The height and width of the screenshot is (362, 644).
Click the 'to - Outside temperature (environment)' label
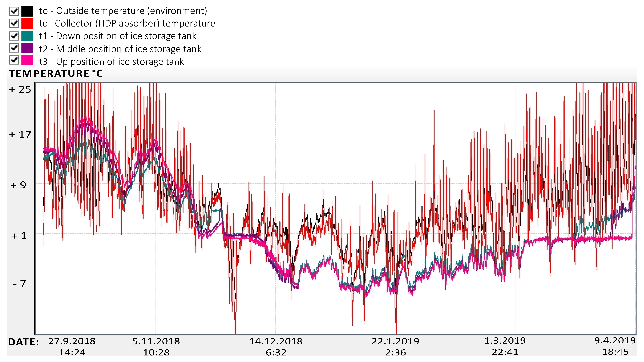123,11
